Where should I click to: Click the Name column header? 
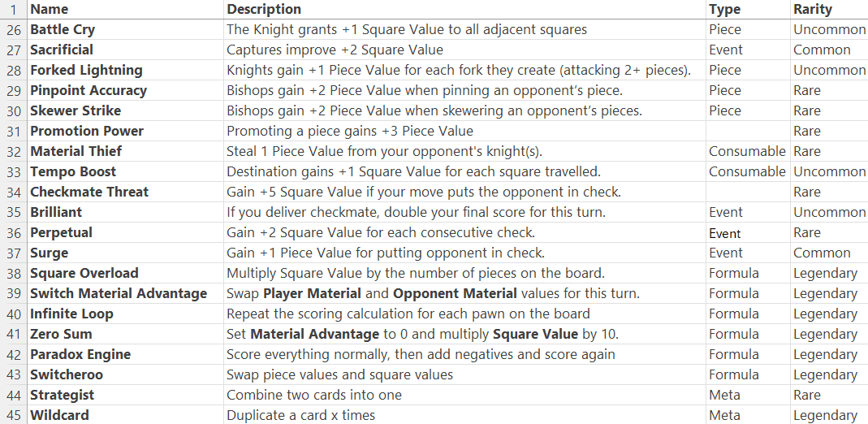click(x=50, y=9)
